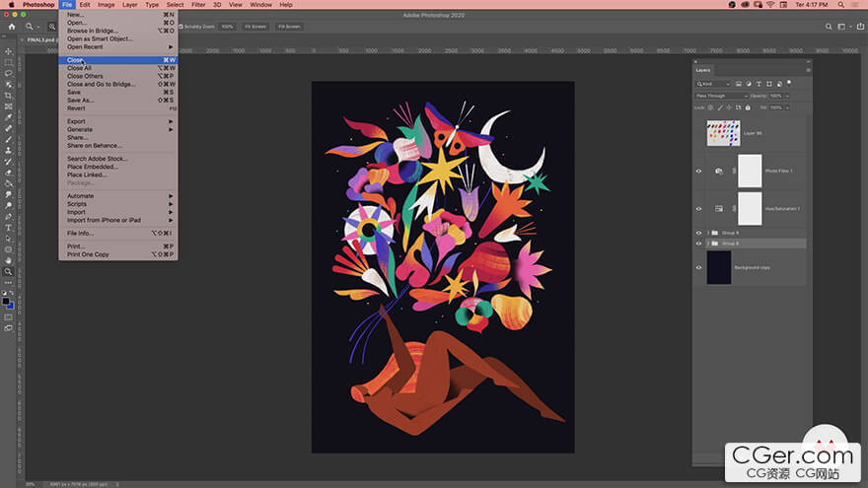This screenshot has width=868, height=488.
Task: Open the Edit menu
Action: click(x=85, y=4)
